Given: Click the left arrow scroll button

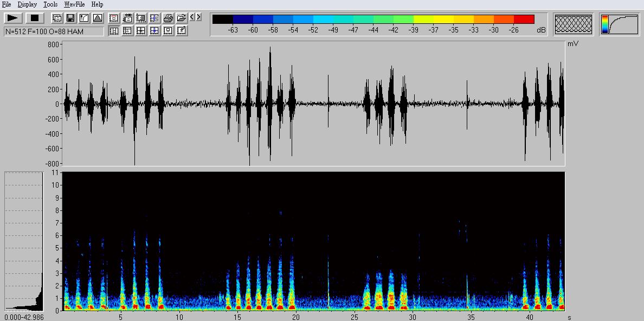Looking at the screenshot, I should click(192, 17).
